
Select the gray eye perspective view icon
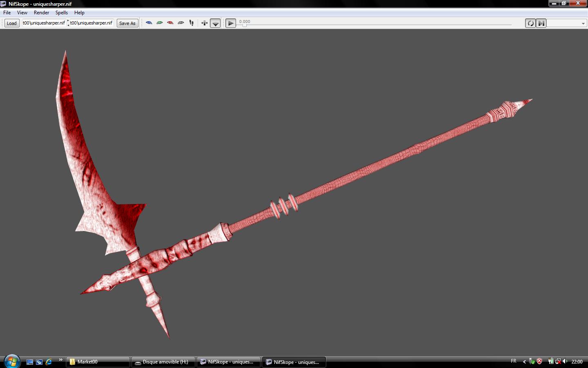pyautogui.click(x=181, y=23)
